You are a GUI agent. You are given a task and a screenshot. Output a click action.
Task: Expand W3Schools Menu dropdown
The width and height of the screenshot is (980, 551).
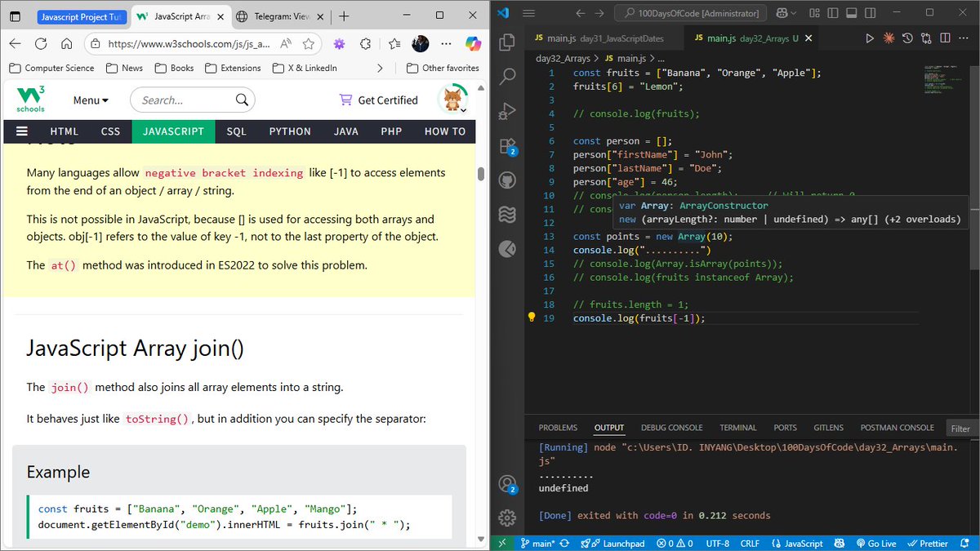click(91, 100)
